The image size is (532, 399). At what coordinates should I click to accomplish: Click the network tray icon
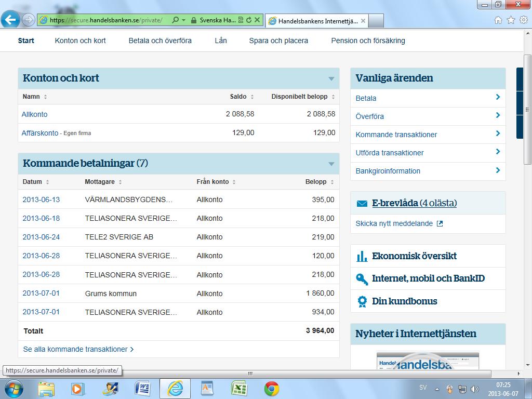(462, 389)
